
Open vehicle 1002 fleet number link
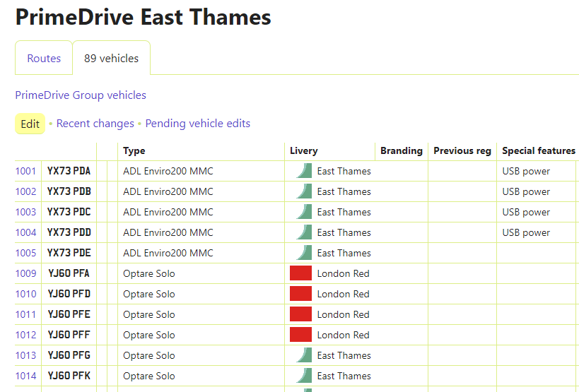tap(25, 191)
